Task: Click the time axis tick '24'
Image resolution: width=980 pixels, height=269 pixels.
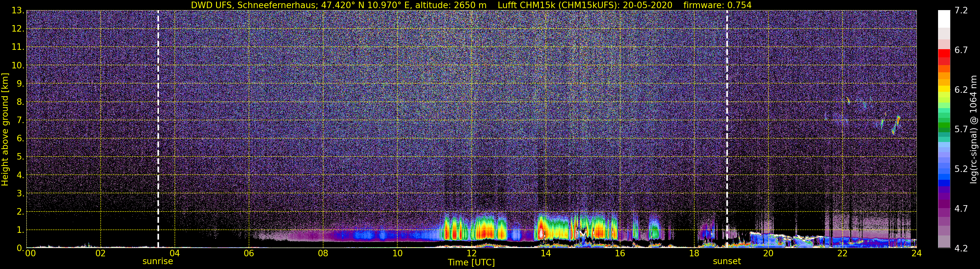Action: coord(917,254)
